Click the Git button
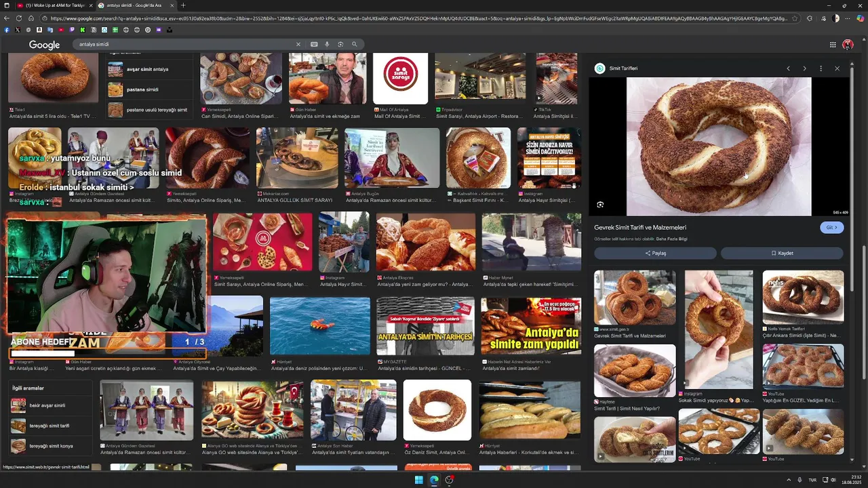 (831, 228)
